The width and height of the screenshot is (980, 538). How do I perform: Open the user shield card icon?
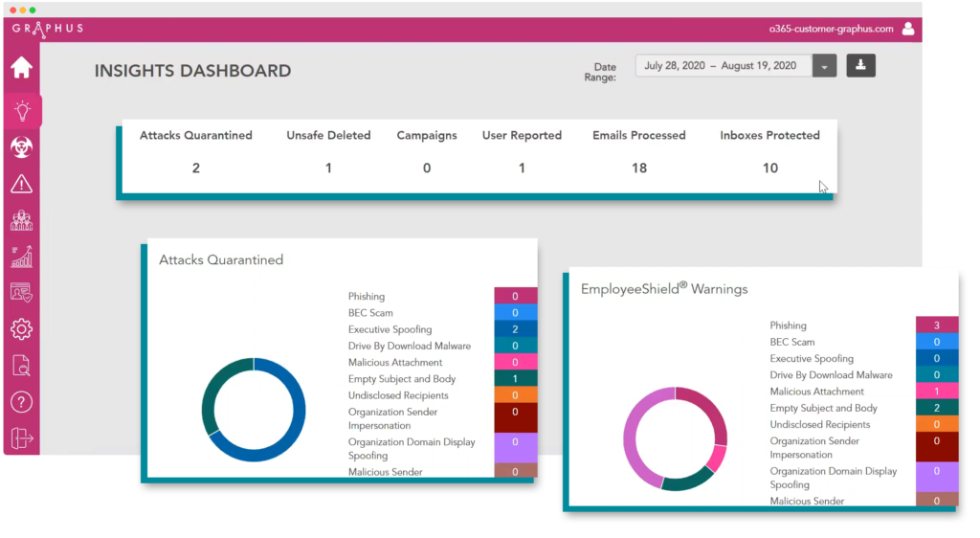(x=21, y=292)
